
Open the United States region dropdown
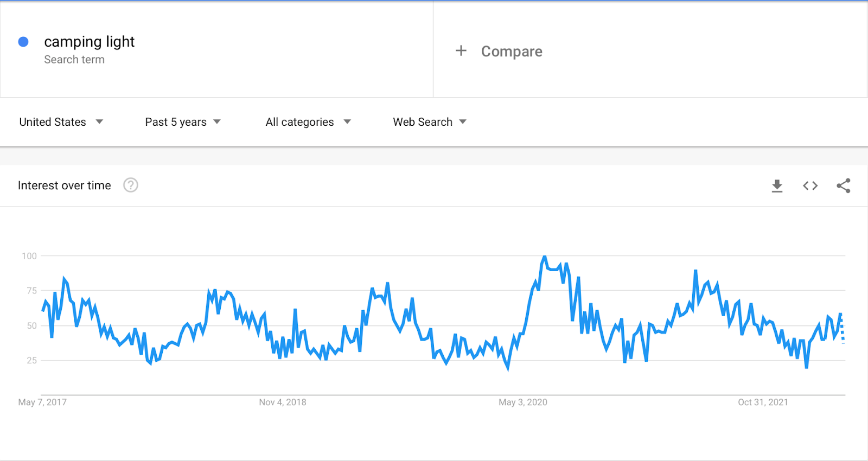61,122
